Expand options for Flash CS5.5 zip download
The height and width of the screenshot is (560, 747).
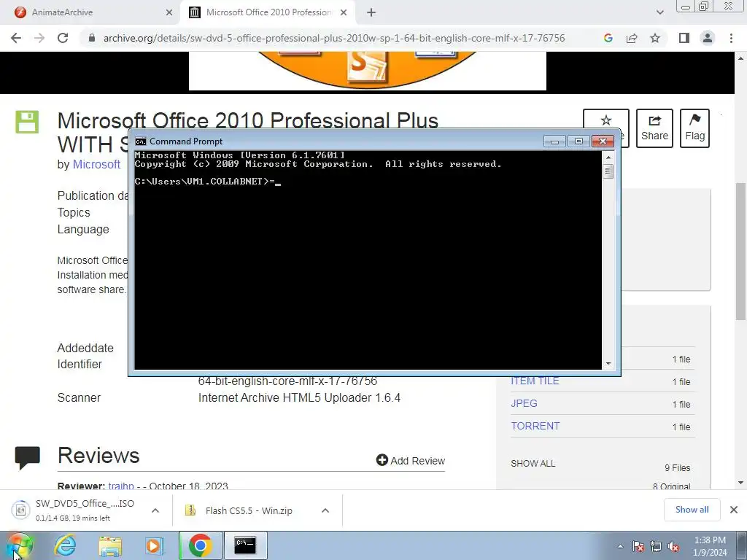[x=325, y=510]
